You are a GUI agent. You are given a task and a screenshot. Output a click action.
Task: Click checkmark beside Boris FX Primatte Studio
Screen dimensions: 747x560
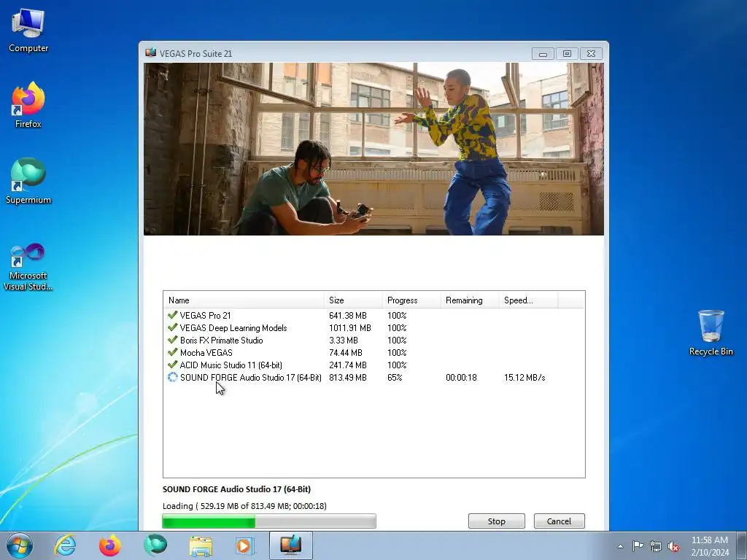pyautogui.click(x=172, y=340)
